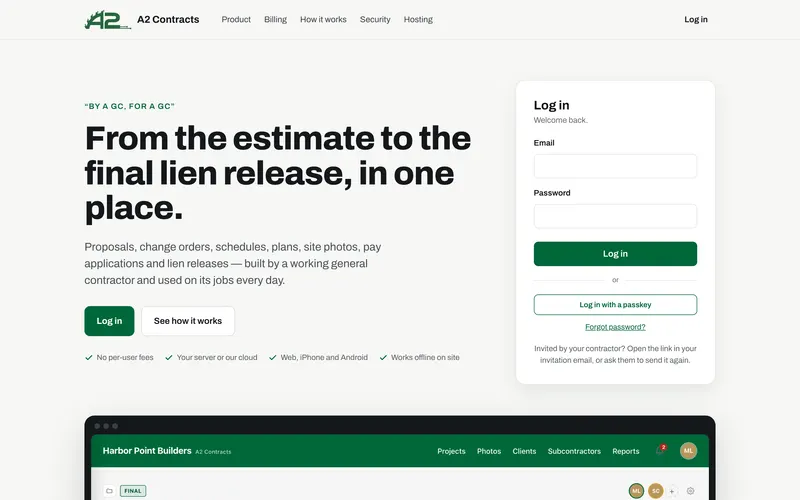
Task: Click the notification bell with badge 2
Action: [661, 450]
